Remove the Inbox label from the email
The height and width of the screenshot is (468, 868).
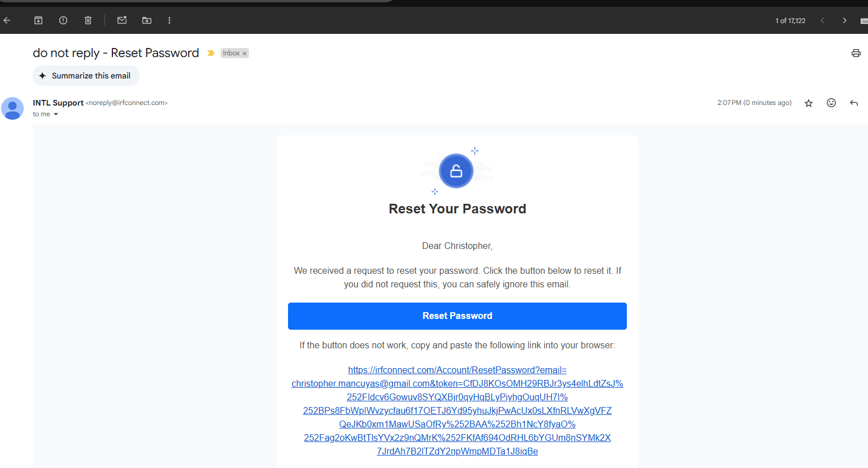pos(245,54)
